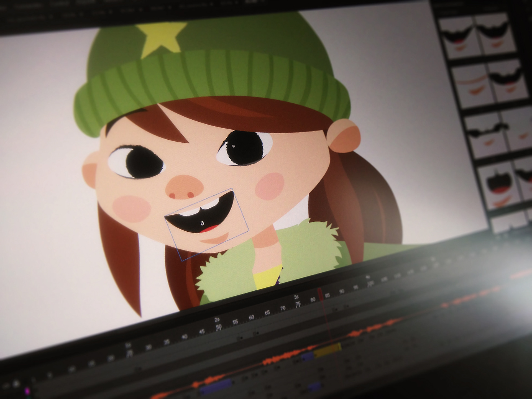Jump to frame 75 at the 3s mark

click(x=298, y=304)
